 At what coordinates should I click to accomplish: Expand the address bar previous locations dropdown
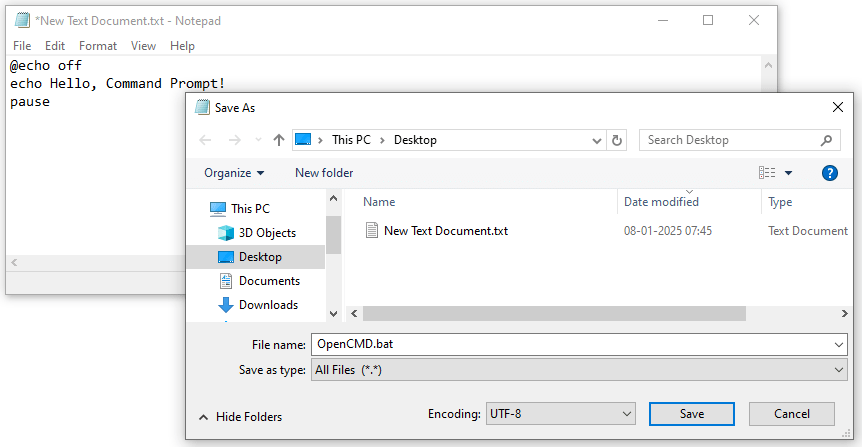coord(596,141)
